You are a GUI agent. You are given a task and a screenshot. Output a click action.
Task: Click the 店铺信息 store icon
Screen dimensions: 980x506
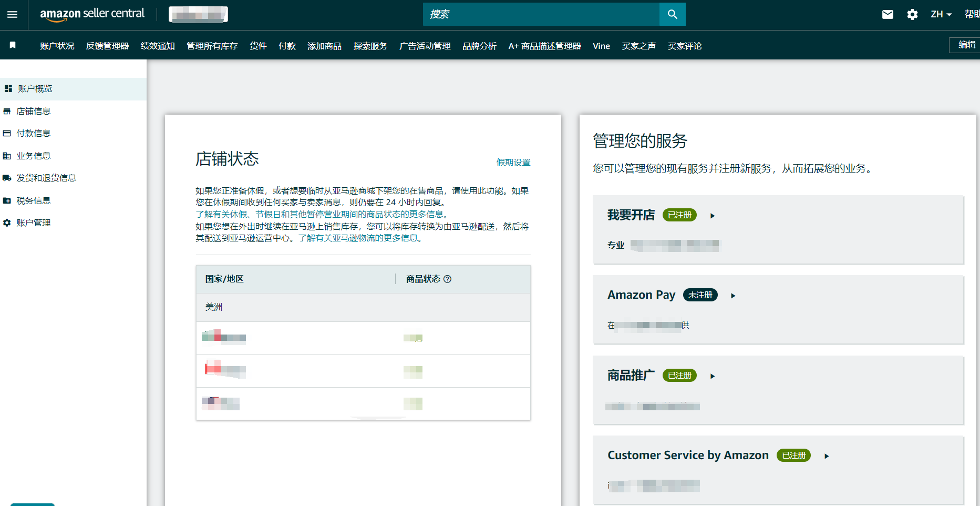click(7, 111)
